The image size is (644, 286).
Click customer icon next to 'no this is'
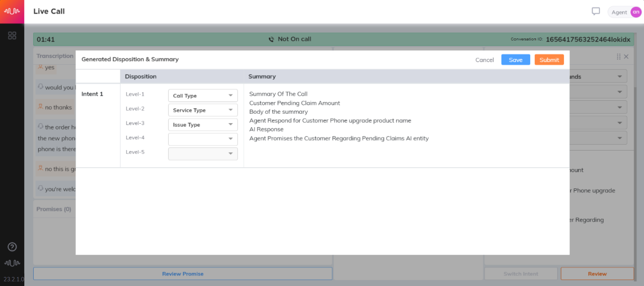pos(40,168)
